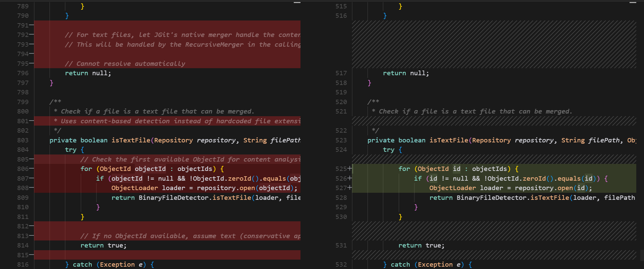Click "BinaryFileDetector" on left line 809

173,197
